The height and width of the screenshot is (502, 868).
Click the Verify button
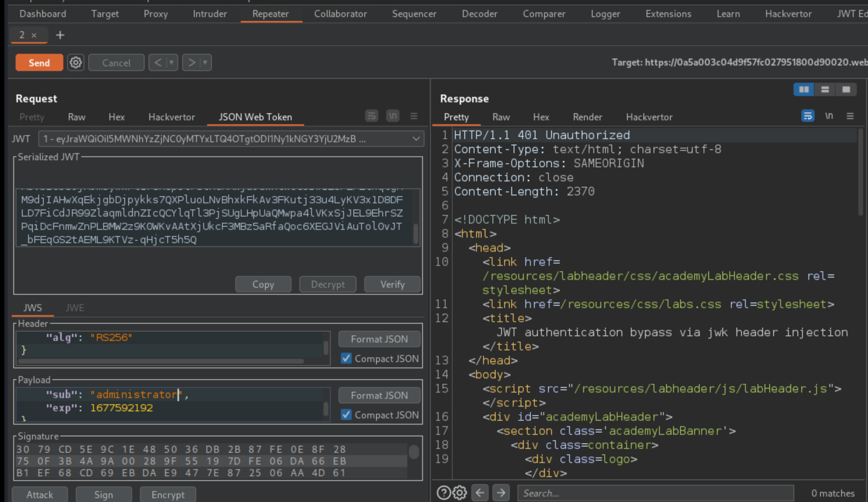(392, 285)
